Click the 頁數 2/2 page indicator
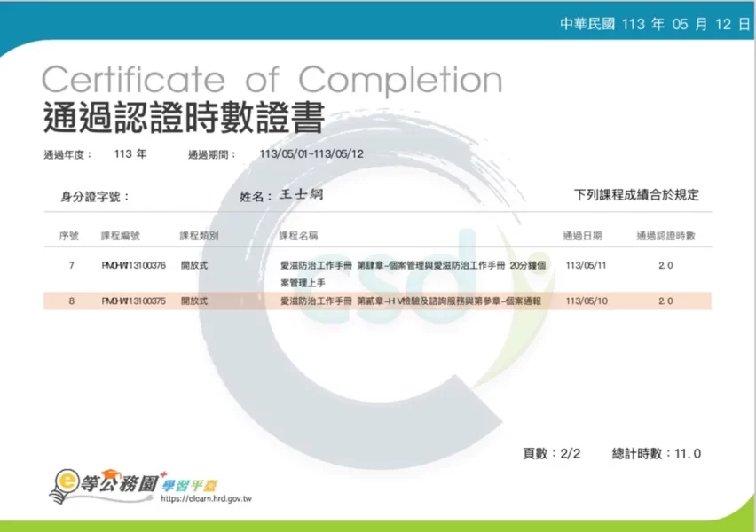Screen dimensions: 756x532 click(551, 453)
